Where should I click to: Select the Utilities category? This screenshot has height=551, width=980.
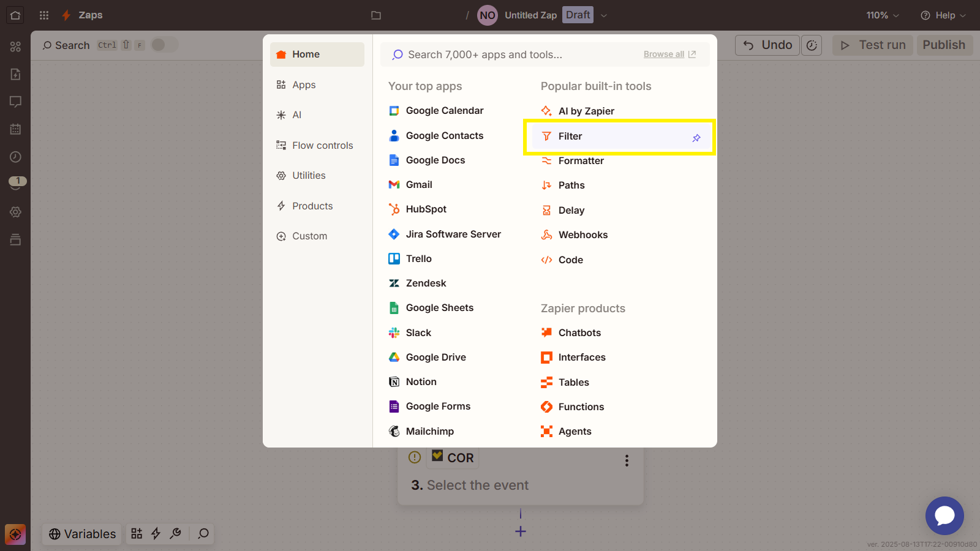click(317, 176)
